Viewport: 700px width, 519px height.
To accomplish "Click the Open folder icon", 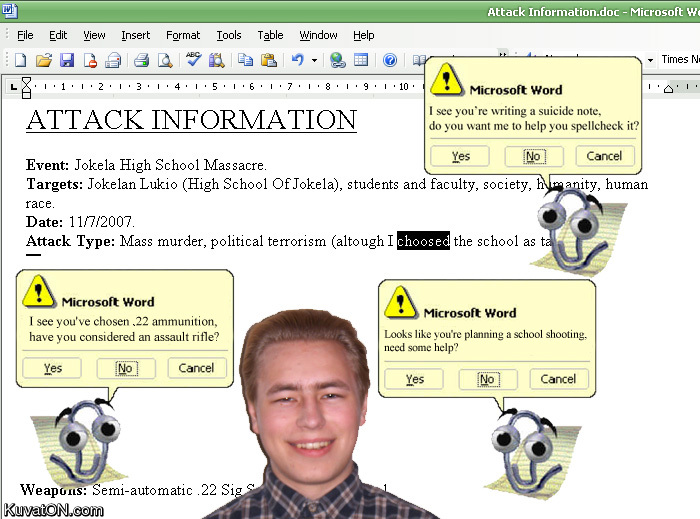I will coord(44,61).
